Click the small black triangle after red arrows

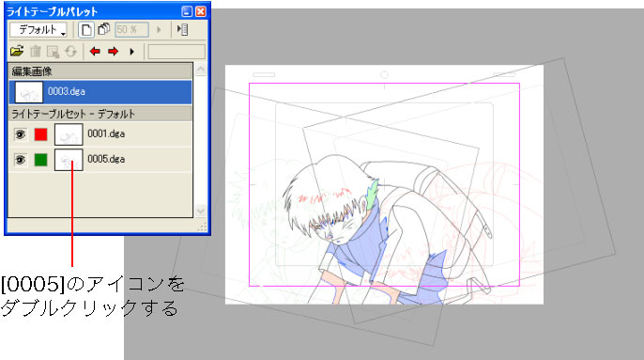[131, 52]
